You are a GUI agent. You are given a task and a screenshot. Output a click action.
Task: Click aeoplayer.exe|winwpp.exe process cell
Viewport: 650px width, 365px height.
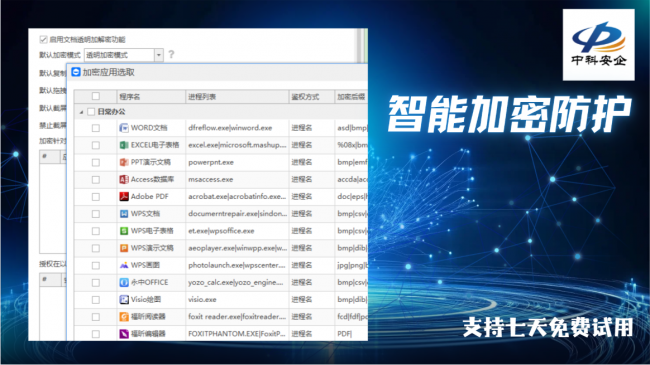coord(237,248)
